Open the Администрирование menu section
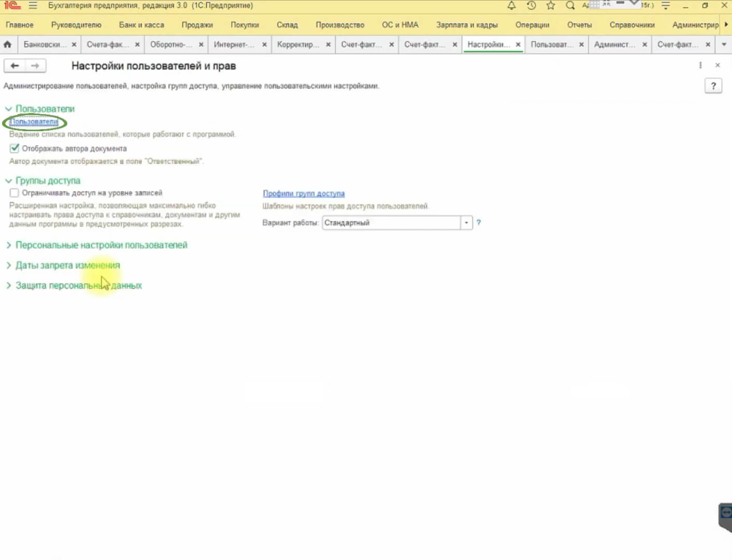Image resolution: width=732 pixels, height=560 pixels. pyautogui.click(x=695, y=25)
